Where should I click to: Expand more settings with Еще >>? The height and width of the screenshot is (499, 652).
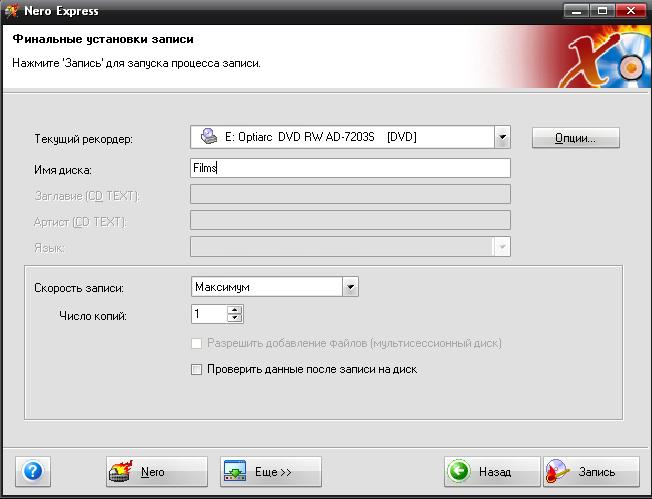270,471
